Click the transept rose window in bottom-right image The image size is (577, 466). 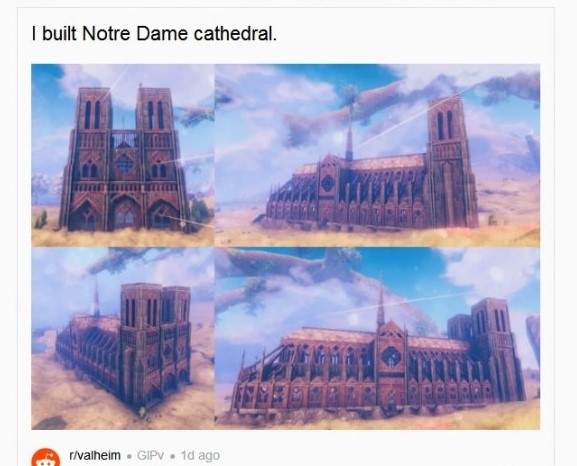coord(391,356)
